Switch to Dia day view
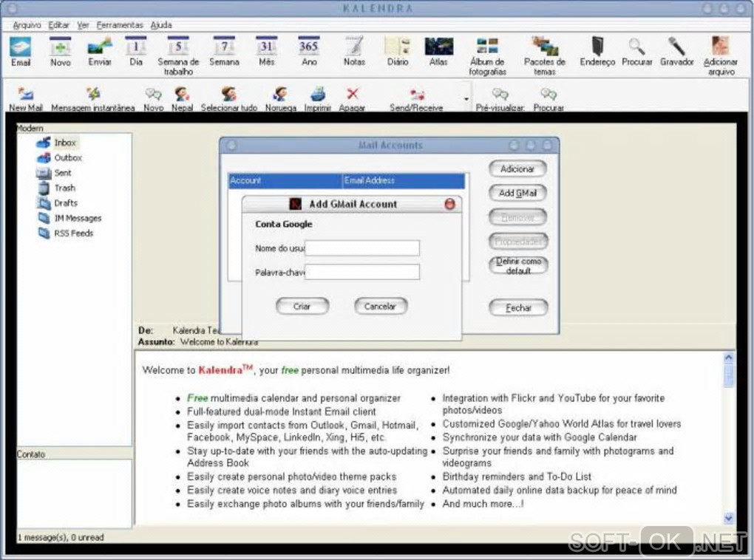Image resolution: width=754 pixels, height=560 pixels. (136, 52)
